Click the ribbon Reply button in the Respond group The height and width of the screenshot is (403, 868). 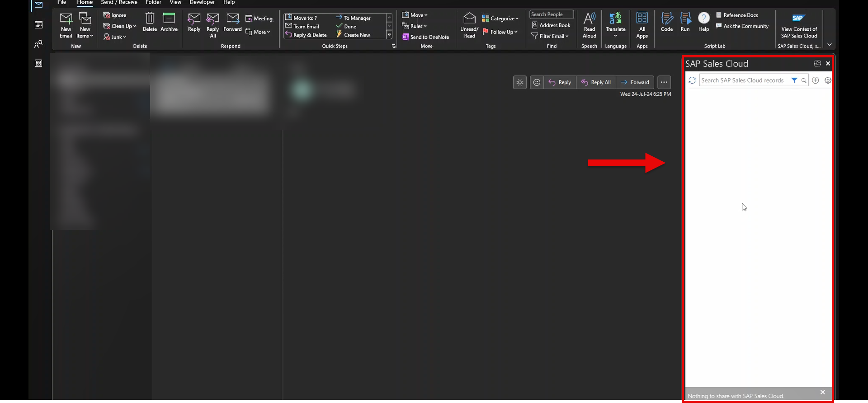click(194, 22)
